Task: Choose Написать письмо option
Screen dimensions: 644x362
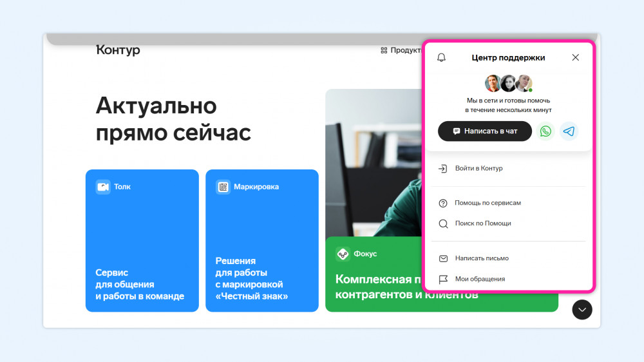Action: click(509, 258)
